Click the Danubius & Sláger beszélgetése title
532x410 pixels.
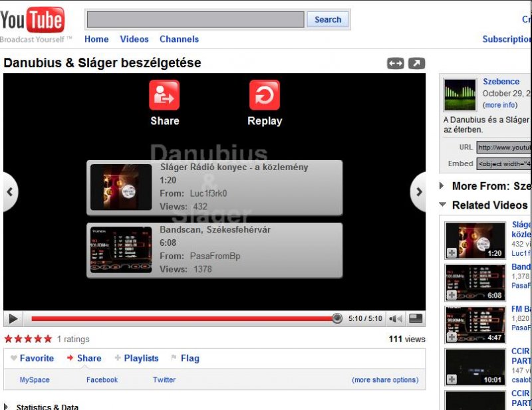102,63
